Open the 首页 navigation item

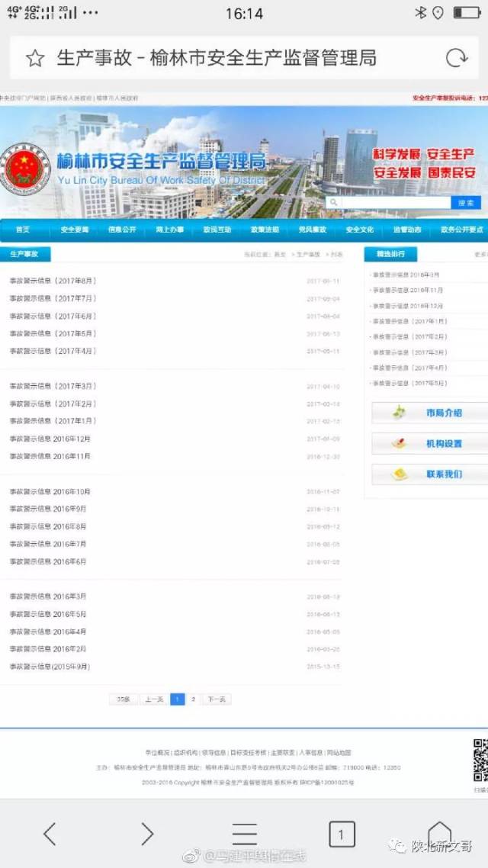(x=23, y=230)
